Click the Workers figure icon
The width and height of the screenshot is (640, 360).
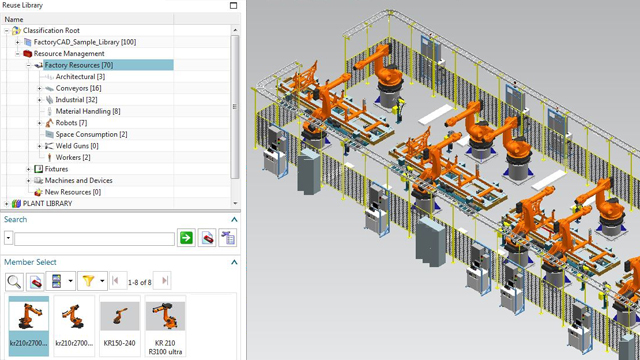point(49,157)
